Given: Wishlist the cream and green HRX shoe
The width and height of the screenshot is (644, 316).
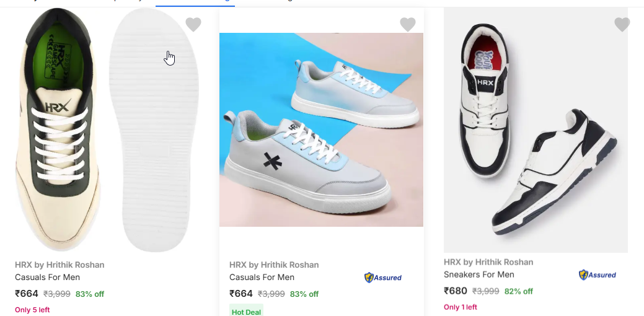Looking at the screenshot, I should [193, 25].
